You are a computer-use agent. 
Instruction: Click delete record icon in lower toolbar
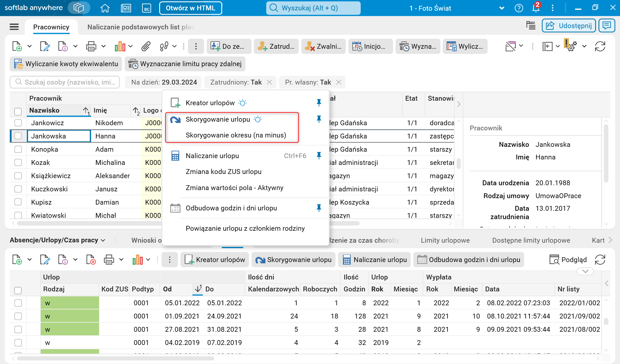point(91,260)
